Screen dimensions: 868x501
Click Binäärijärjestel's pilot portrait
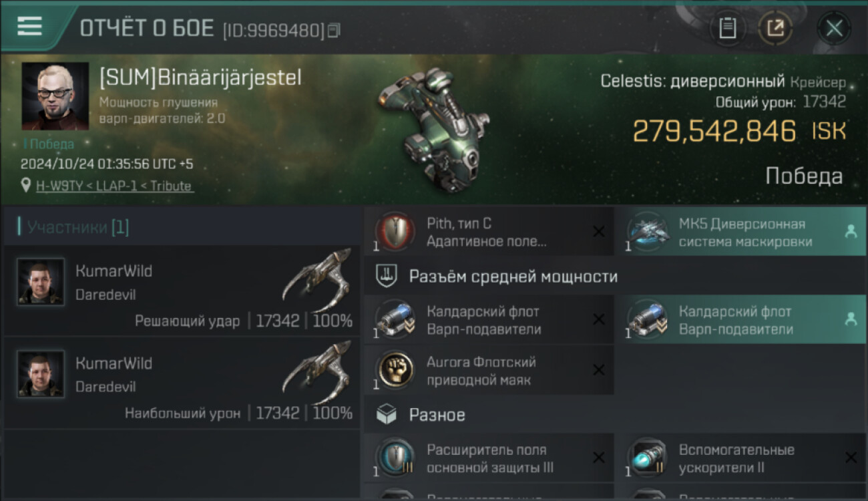pos(55,96)
